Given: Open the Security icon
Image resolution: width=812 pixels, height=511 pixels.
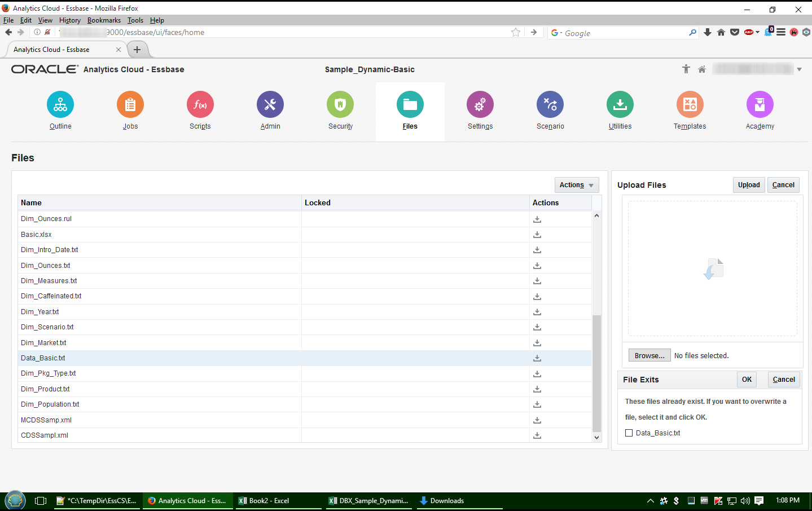Looking at the screenshot, I should [x=340, y=104].
